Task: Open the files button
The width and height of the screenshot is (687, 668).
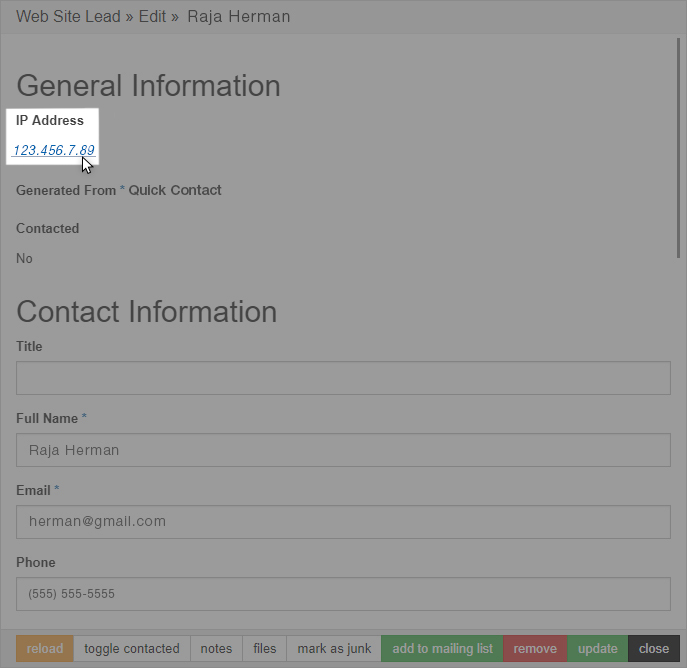Action: (x=265, y=648)
